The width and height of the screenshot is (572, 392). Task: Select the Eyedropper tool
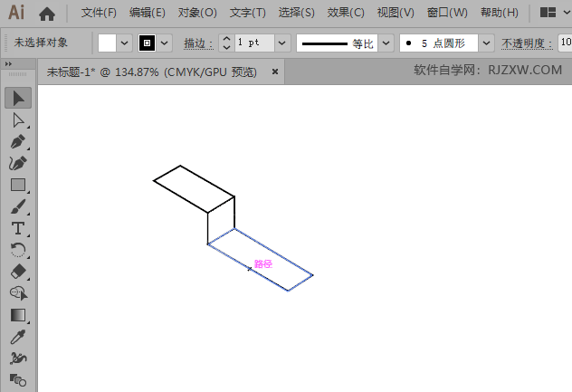pyautogui.click(x=18, y=337)
